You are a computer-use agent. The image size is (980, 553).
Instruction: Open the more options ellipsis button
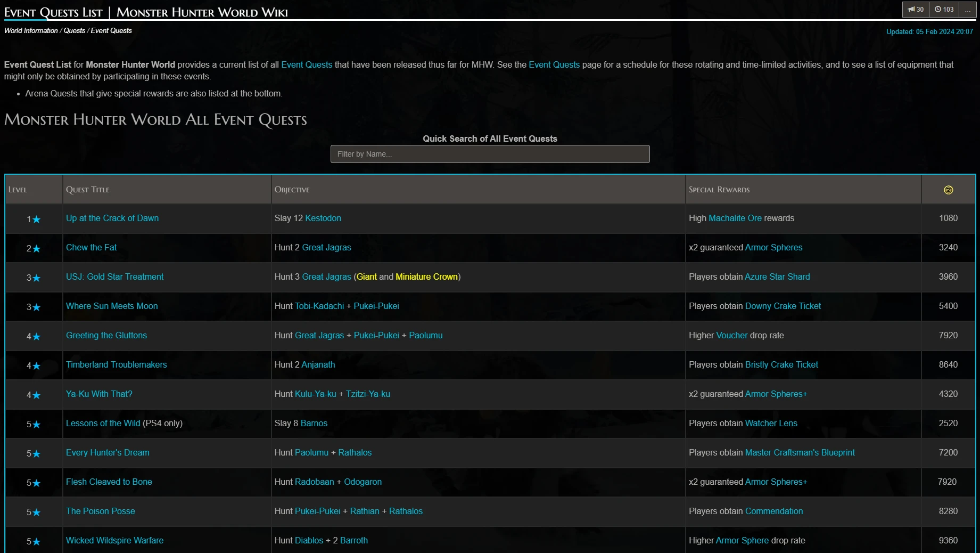tap(967, 9)
